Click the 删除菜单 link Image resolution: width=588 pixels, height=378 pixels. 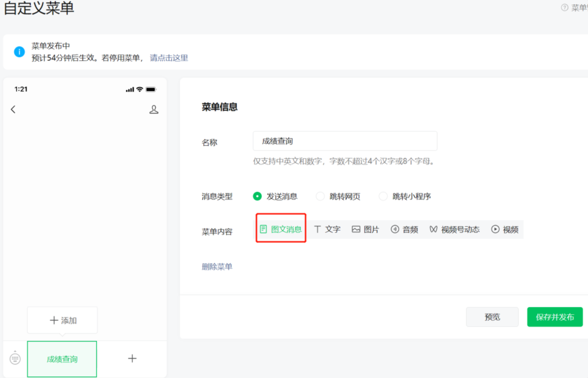pyautogui.click(x=217, y=267)
